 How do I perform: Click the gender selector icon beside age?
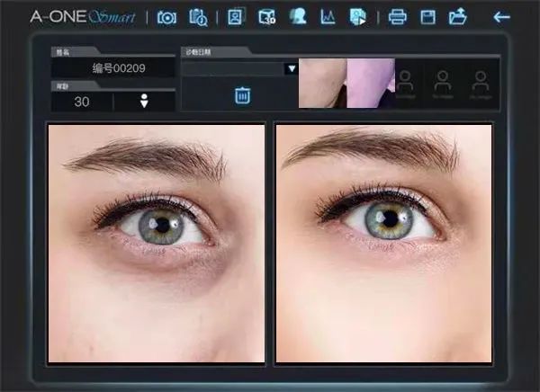144,102
